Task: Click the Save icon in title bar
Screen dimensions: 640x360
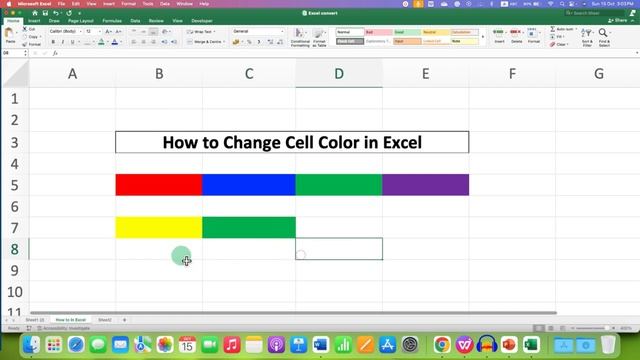Action: click(x=45, y=13)
